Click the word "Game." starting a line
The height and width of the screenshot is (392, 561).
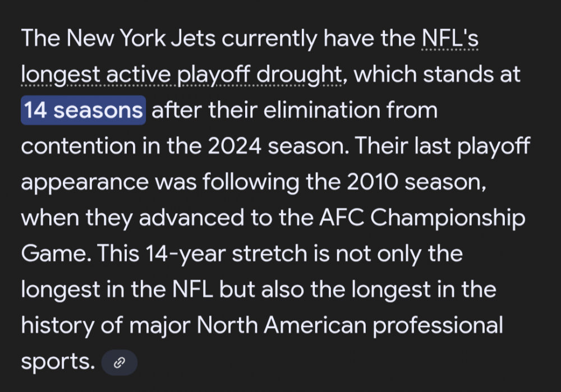tap(55, 254)
